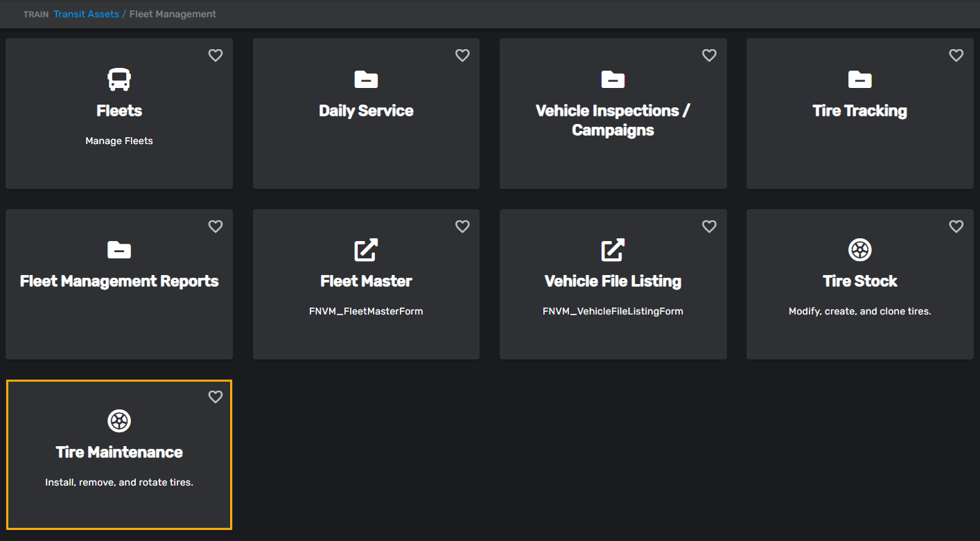The width and height of the screenshot is (980, 541).
Task: Open the Fleet Management Reports title
Action: click(x=119, y=281)
